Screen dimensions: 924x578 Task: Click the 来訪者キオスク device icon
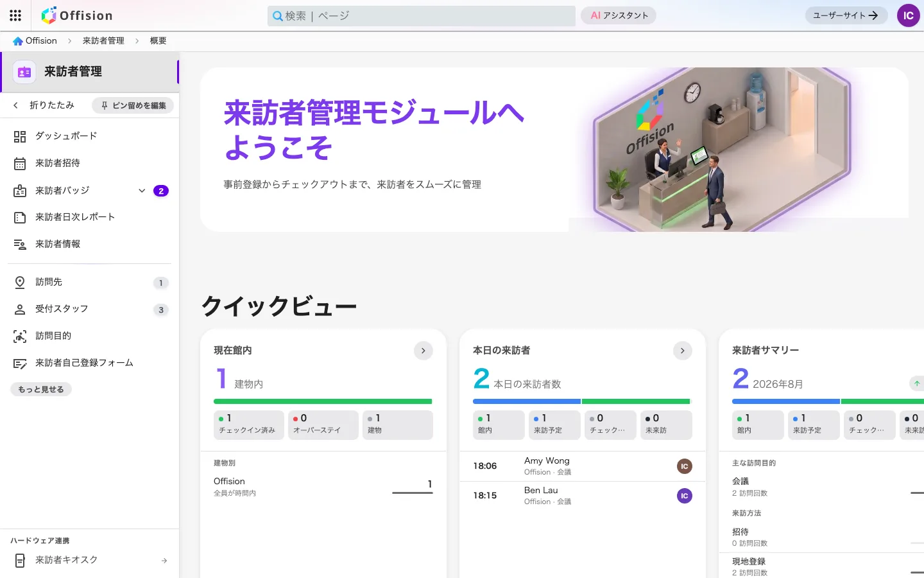[20, 560]
